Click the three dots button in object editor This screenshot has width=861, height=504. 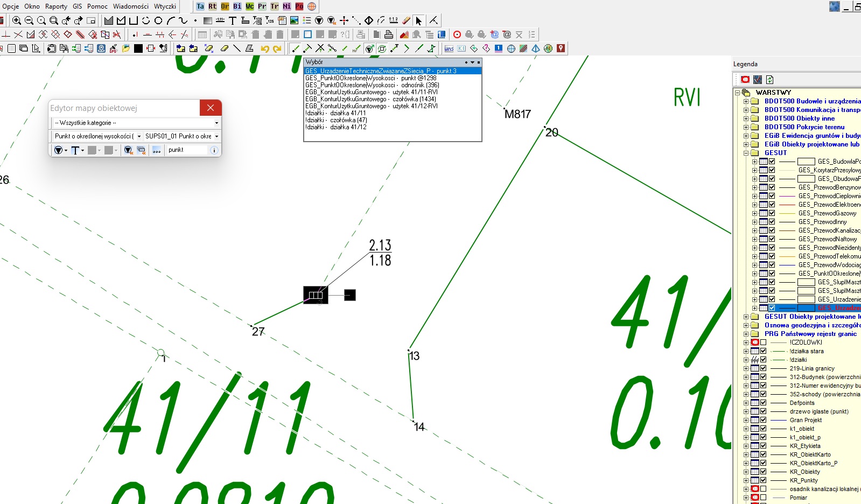(x=157, y=150)
